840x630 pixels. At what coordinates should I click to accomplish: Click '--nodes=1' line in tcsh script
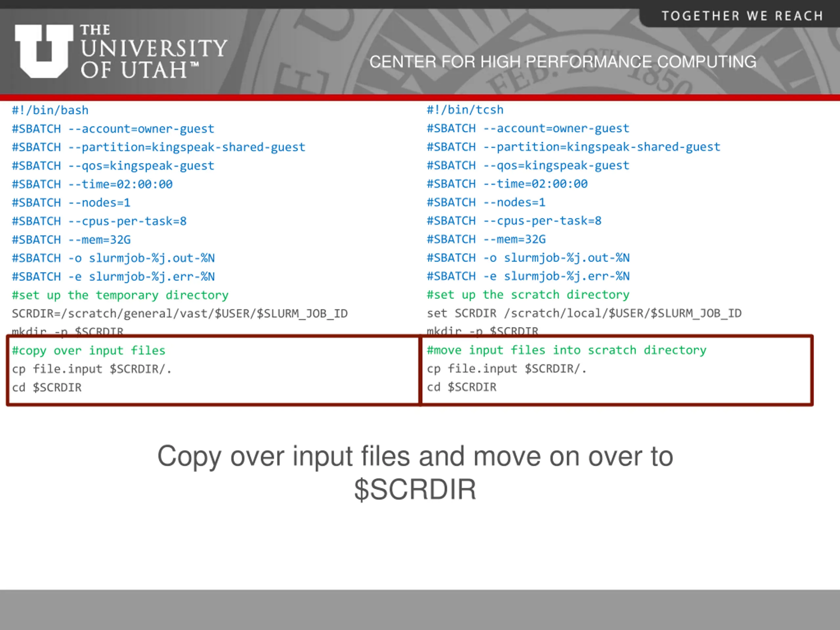point(487,202)
